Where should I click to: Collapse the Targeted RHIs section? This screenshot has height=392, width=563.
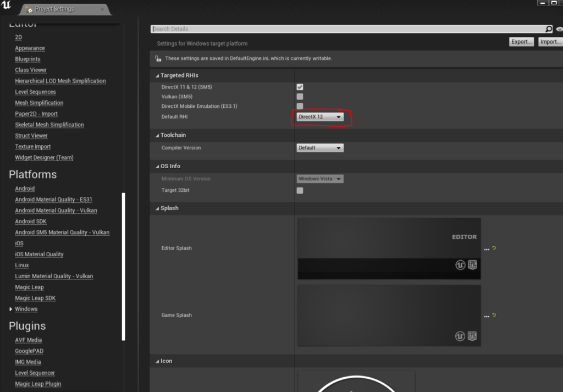pyautogui.click(x=157, y=76)
